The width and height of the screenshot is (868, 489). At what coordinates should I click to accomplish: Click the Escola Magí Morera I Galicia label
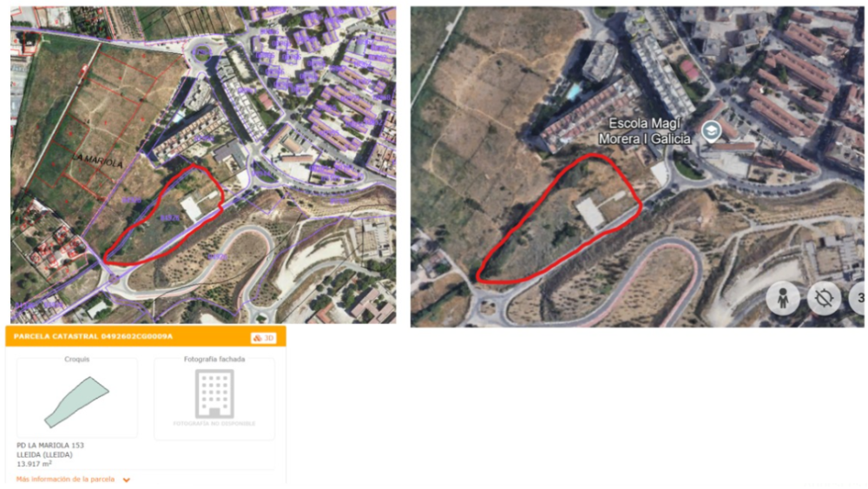pyautogui.click(x=644, y=131)
